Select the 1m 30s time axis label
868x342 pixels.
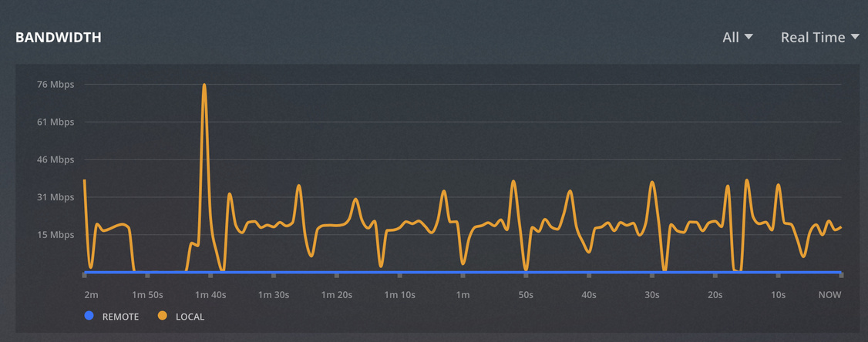click(274, 295)
